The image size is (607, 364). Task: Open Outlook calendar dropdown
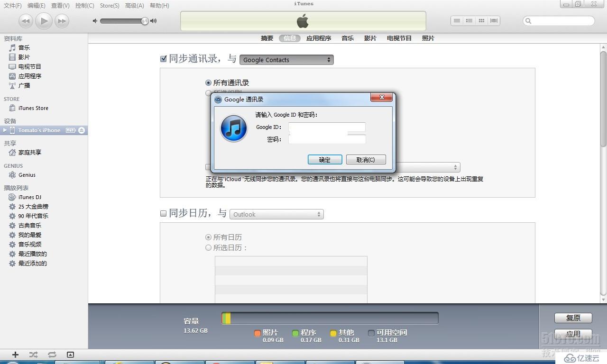point(276,214)
